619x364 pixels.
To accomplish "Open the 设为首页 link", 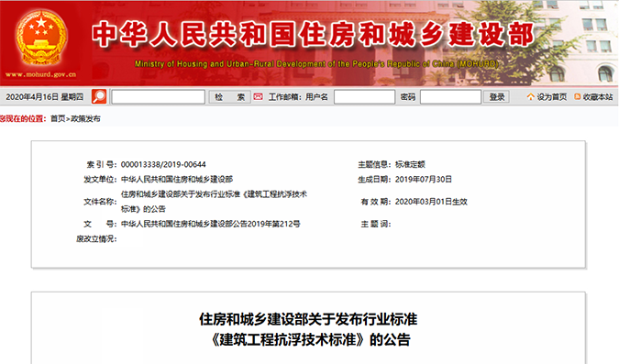I will tap(551, 97).
